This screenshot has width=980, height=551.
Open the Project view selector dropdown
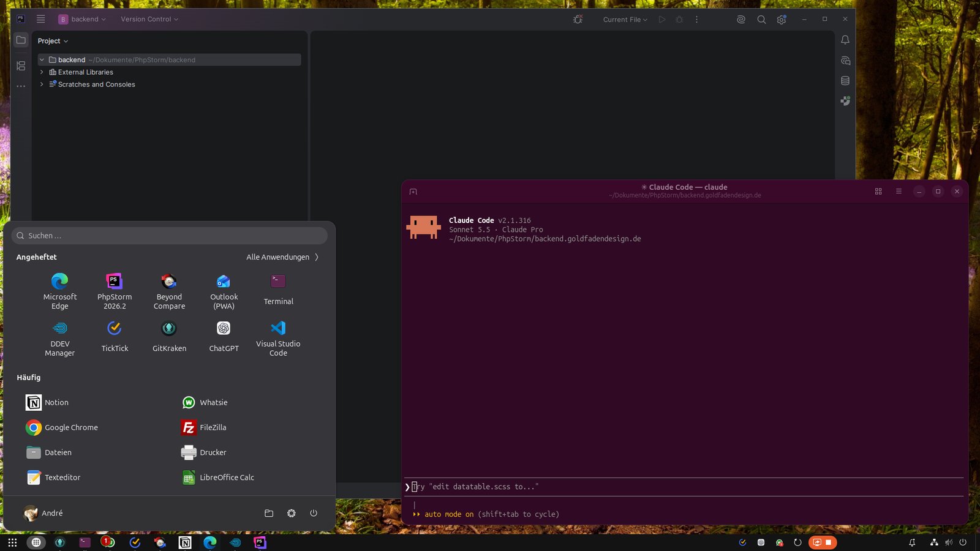[53, 41]
